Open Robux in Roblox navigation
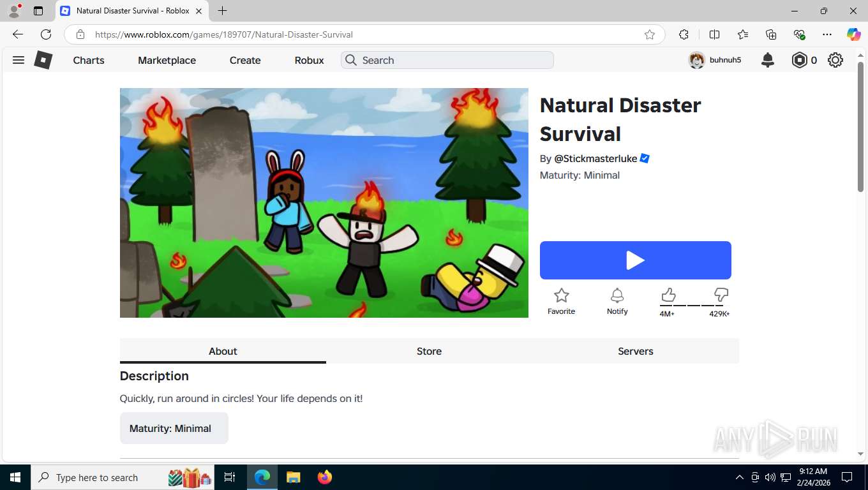The image size is (868, 490). pyautogui.click(x=310, y=60)
